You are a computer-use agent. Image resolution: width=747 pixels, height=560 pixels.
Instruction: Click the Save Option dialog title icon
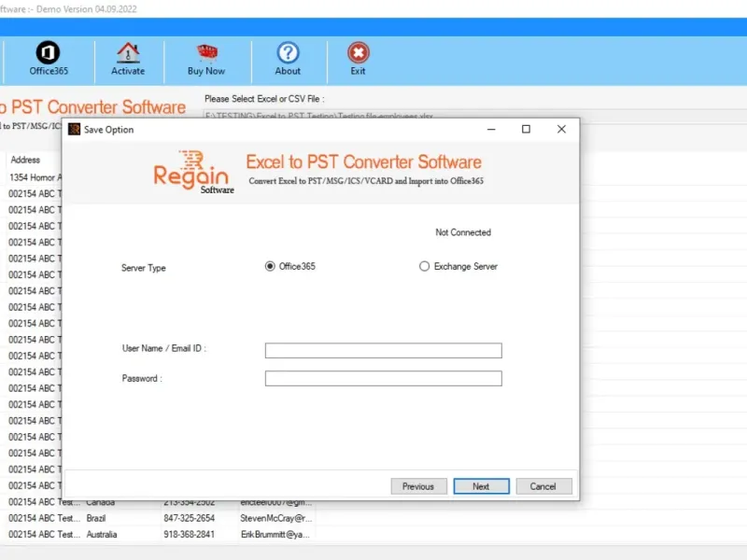pyautogui.click(x=74, y=130)
